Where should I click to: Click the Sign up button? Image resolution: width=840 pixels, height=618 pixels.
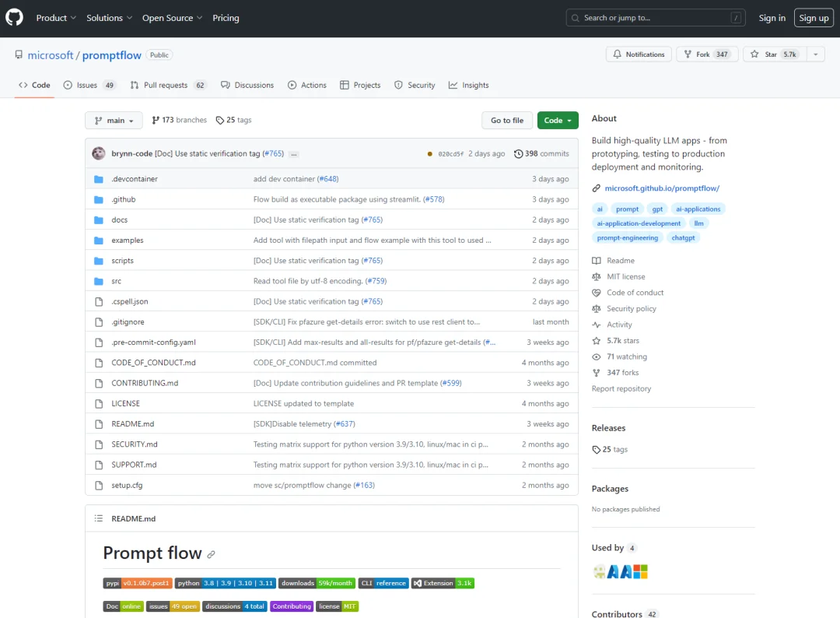(x=814, y=18)
